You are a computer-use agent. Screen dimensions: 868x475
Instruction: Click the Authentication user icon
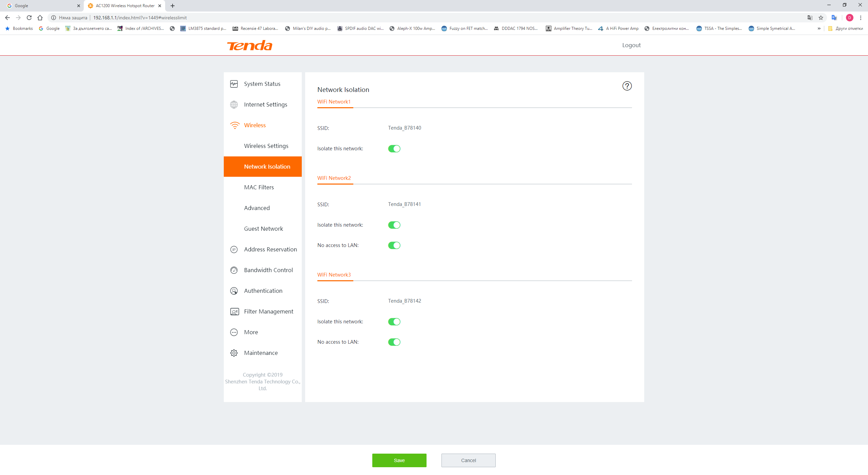pyautogui.click(x=234, y=291)
